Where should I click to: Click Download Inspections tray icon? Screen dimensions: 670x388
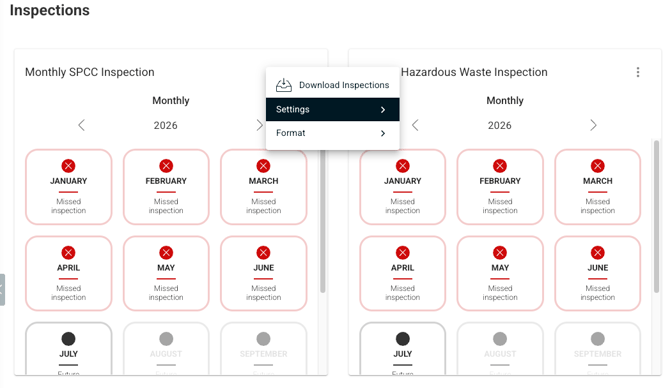tap(284, 85)
